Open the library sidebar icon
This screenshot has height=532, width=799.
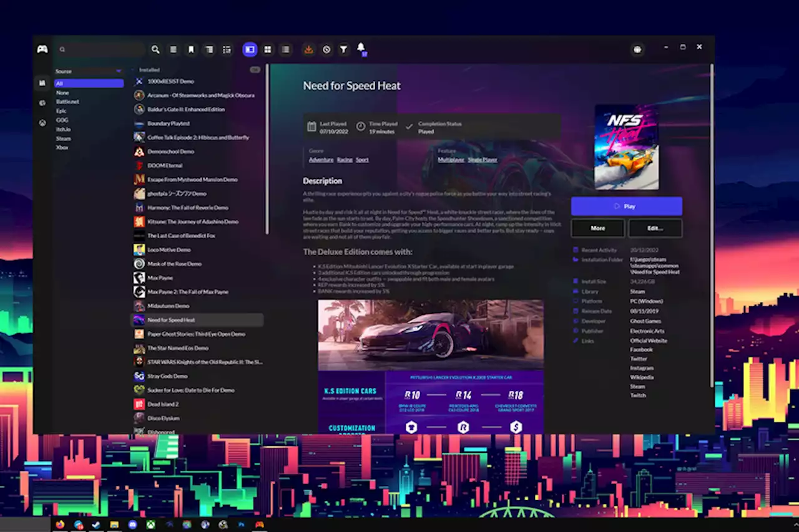click(x=42, y=82)
